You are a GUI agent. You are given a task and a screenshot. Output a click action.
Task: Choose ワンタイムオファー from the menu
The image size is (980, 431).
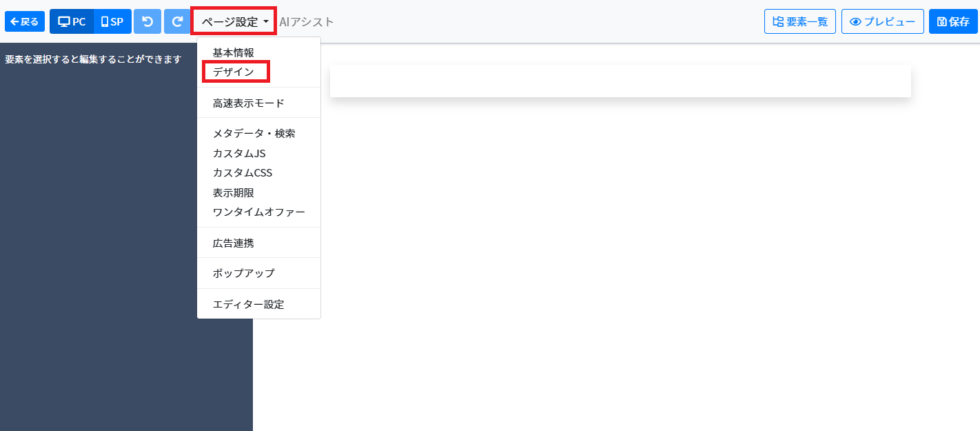click(258, 212)
